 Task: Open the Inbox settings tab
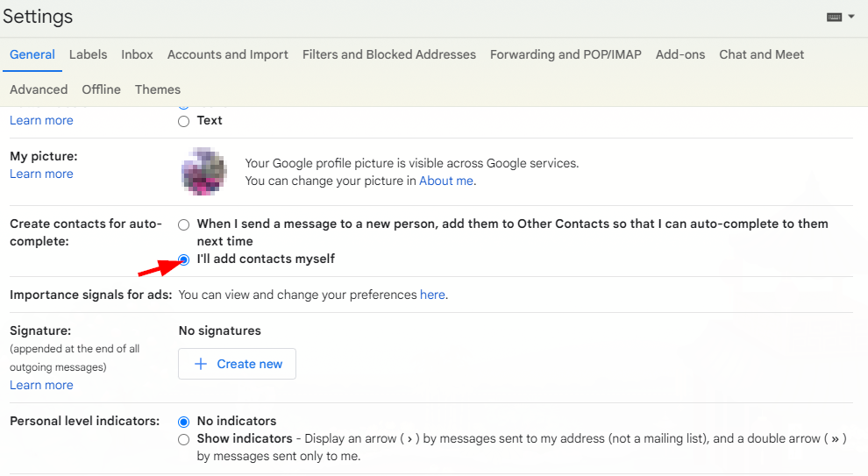click(x=137, y=55)
